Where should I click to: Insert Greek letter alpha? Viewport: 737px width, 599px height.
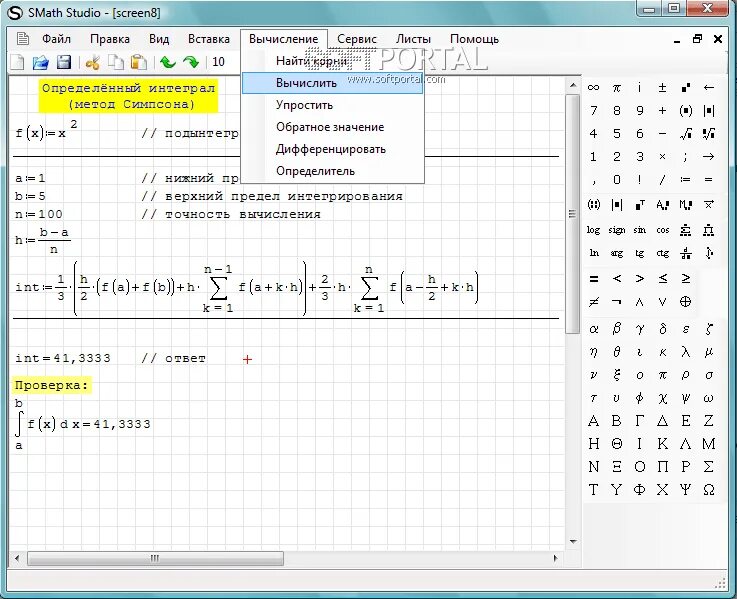click(x=594, y=329)
